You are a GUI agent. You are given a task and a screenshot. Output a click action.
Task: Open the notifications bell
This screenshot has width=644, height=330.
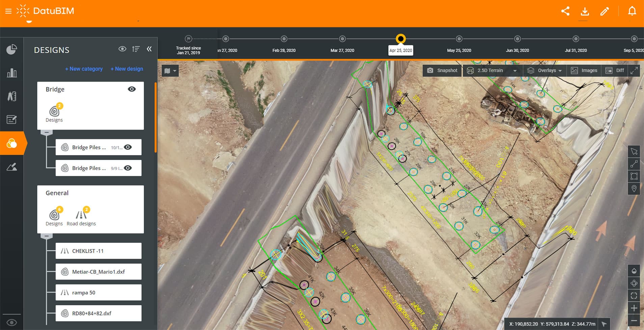point(632,11)
